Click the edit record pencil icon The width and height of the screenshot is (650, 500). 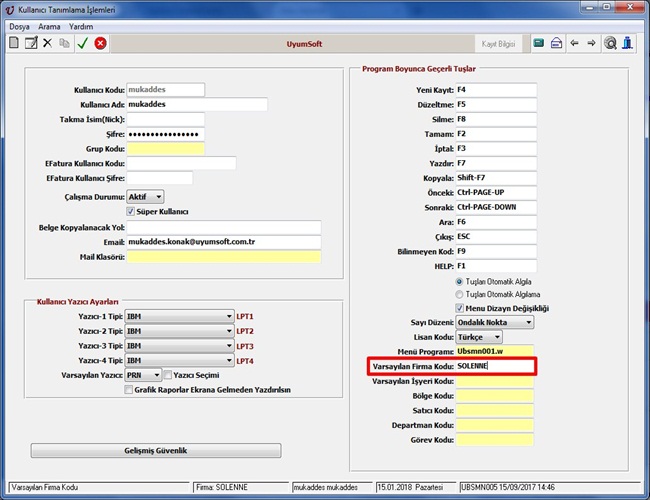tap(31, 43)
